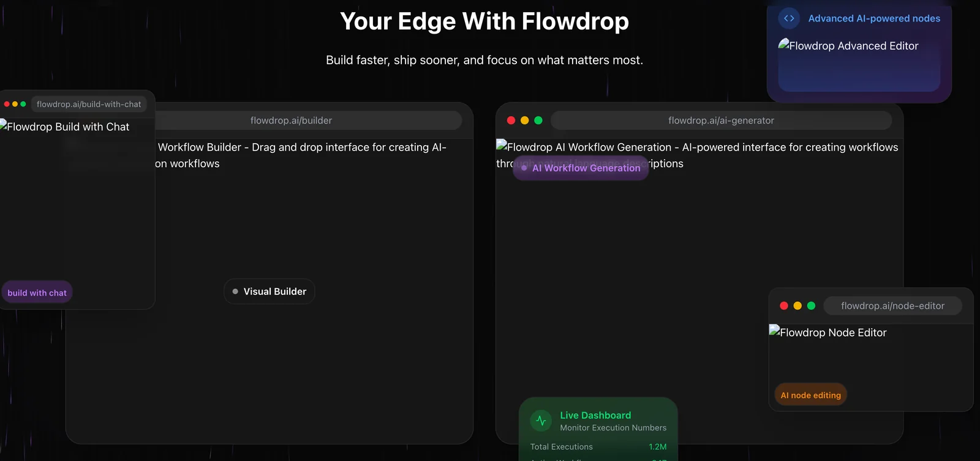Click the yellow dot in the build-with-chat window
This screenshot has width=980, height=461.
15,104
